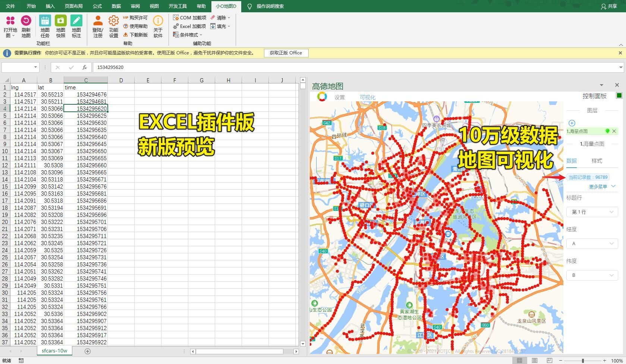Click the 刷新地图 refresh map icon
Image resolution: width=626 pixels, height=364 pixels.
pos(26,26)
